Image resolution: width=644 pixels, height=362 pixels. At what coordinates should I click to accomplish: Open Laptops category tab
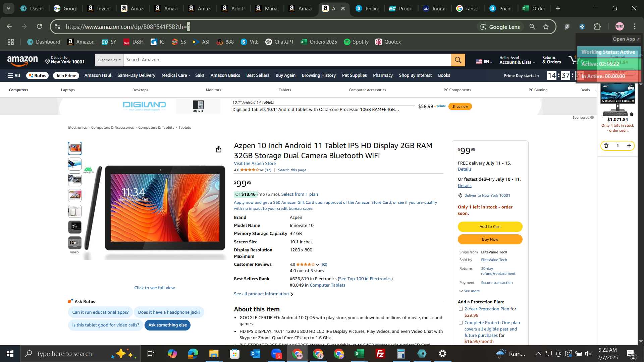[68, 90]
